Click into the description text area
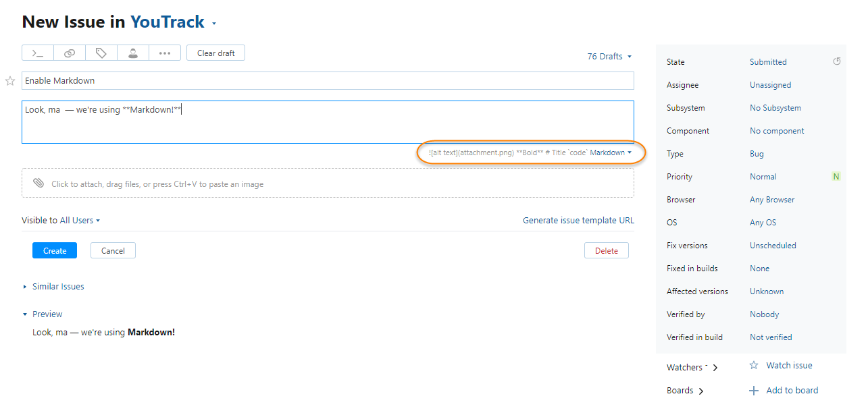This screenshot has width=868, height=419. point(328,122)
